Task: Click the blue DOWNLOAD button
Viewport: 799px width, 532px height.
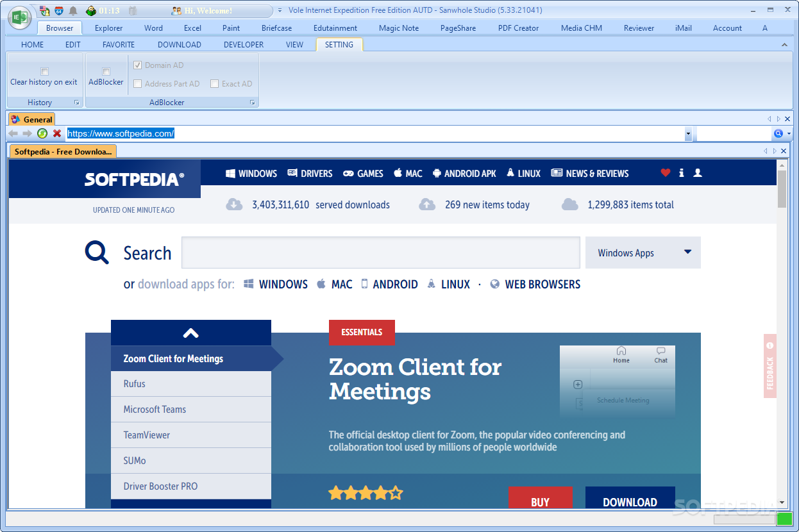Action: tap(630, 498)
